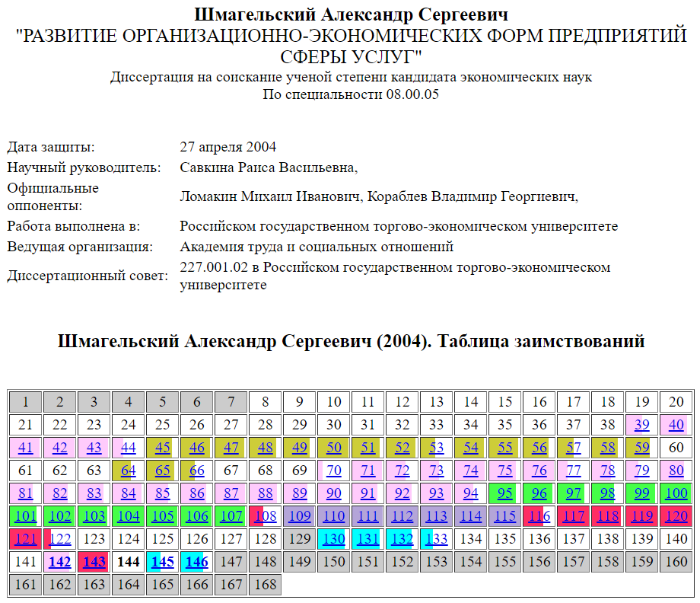
Task: Follow page 88 link
Action: point(266,493)
